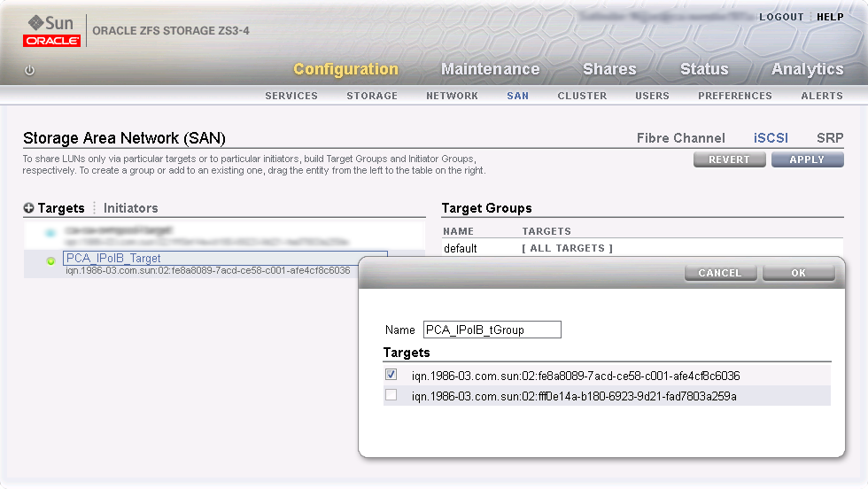Viewport: 868px width, 489px height.
Task: Go to the STORAGE submenu
Action: click(x=372, y=96)
